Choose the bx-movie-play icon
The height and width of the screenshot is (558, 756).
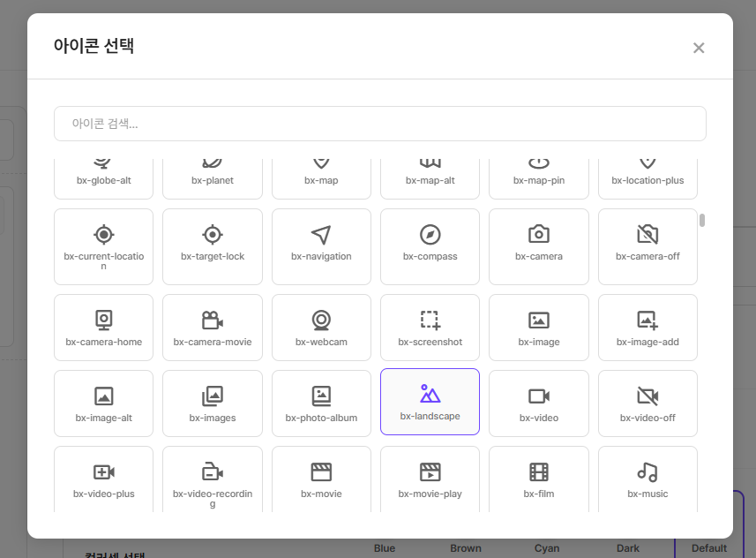coord(430,479)
